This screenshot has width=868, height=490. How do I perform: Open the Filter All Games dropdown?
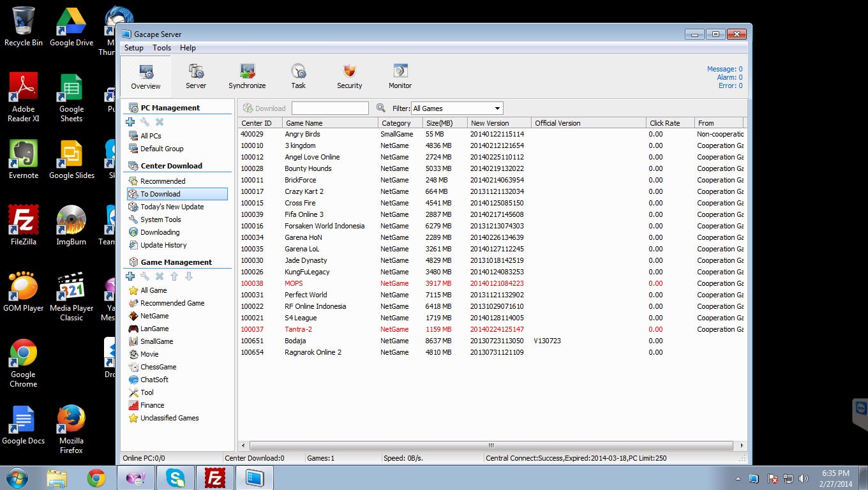[x=457, y=108]
